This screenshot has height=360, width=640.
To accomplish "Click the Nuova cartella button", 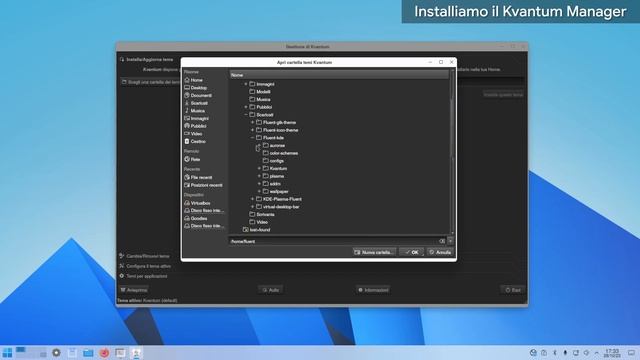I will [x=374, y=252].
